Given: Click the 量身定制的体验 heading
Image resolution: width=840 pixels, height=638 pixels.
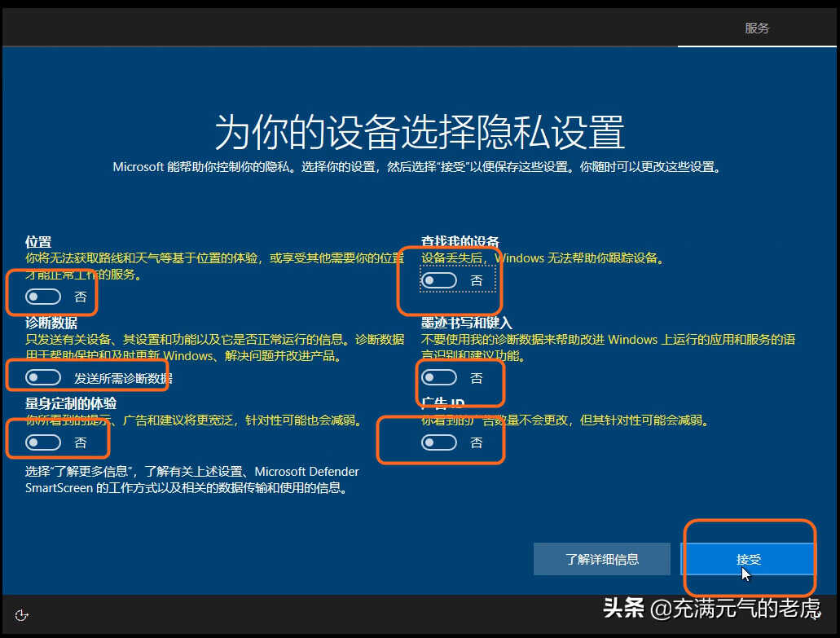Looking at the screenshot, I should pos(71,403).
